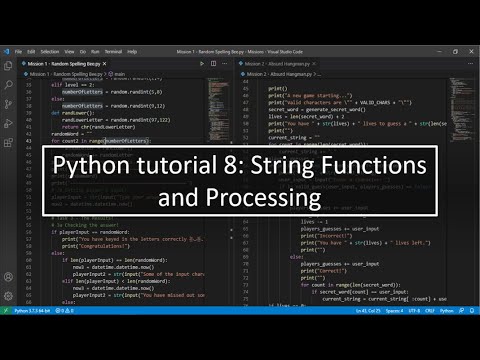Click code line 'def randLower():'
The width and height of the screenshot is (480, 360).
73,113
